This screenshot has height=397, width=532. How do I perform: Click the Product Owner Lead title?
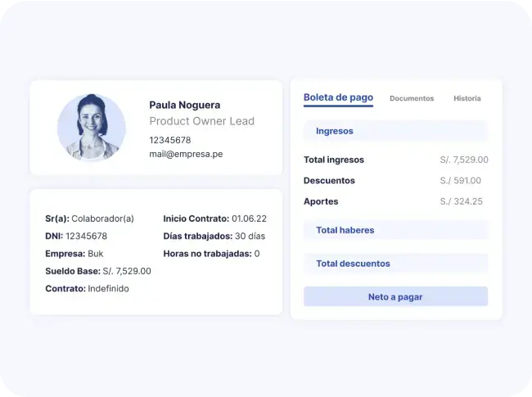(x=202, y=121)
